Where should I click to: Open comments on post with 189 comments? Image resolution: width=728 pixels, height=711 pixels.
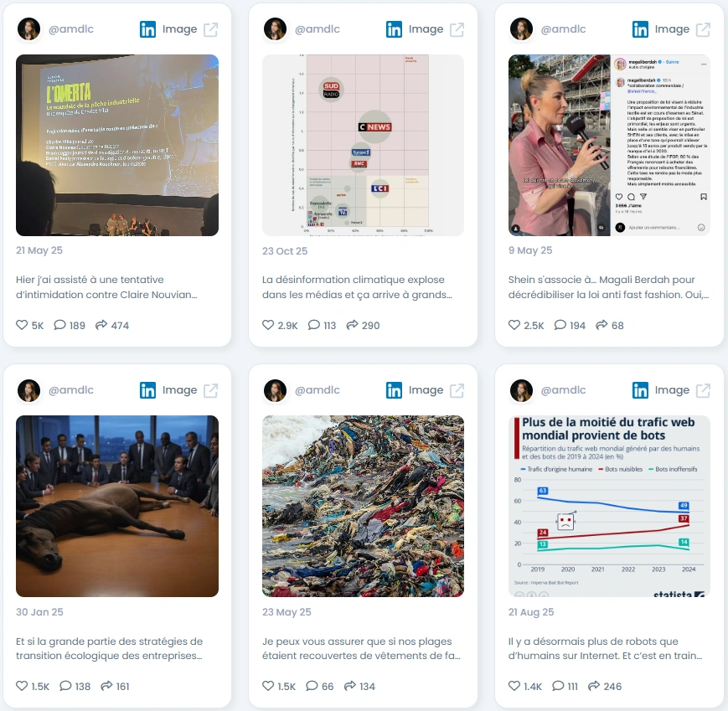(x=59, y=325)
